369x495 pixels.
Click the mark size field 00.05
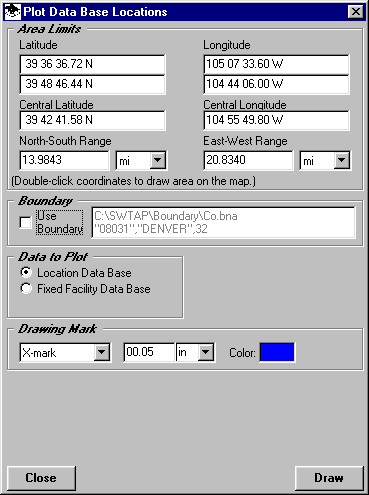(149, 352)
